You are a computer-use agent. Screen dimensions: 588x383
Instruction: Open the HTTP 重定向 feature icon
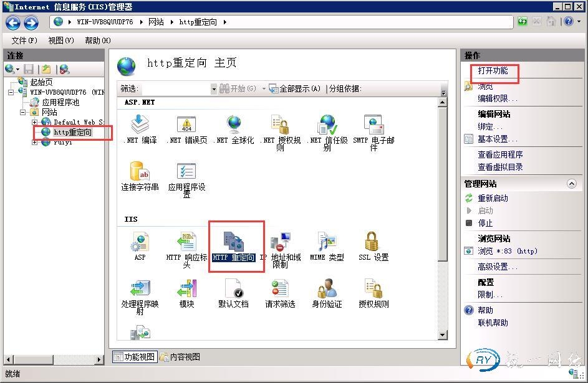pyautogui.click(x=234, y=242)
